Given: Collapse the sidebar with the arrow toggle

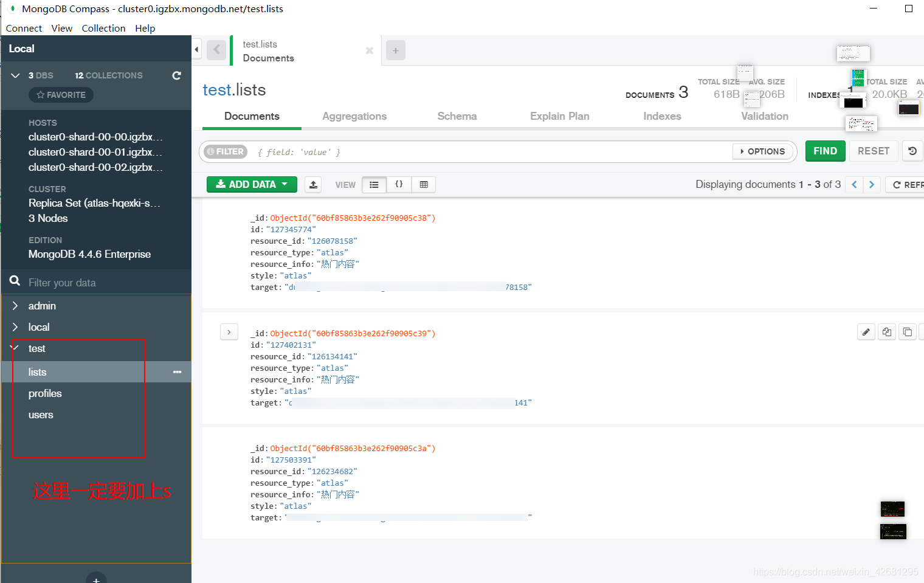Looking at the screenshot, I should click(196, 50).
